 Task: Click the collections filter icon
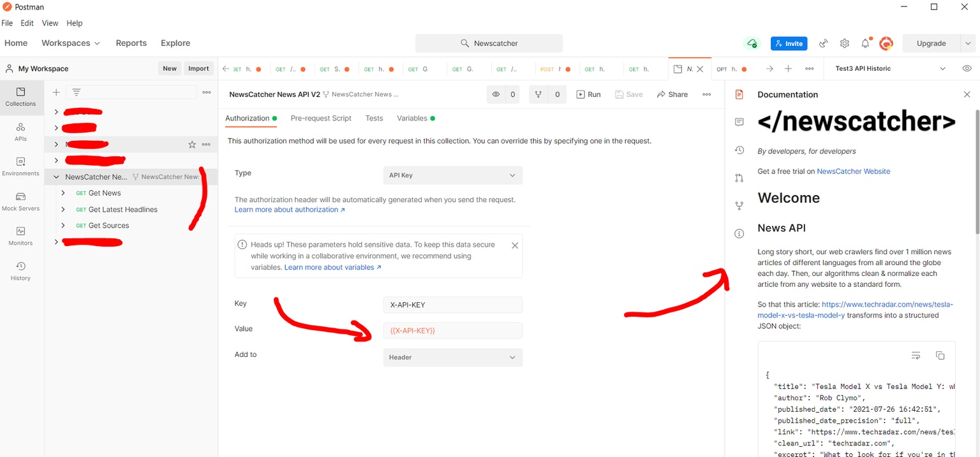click(x=76, y=92)
